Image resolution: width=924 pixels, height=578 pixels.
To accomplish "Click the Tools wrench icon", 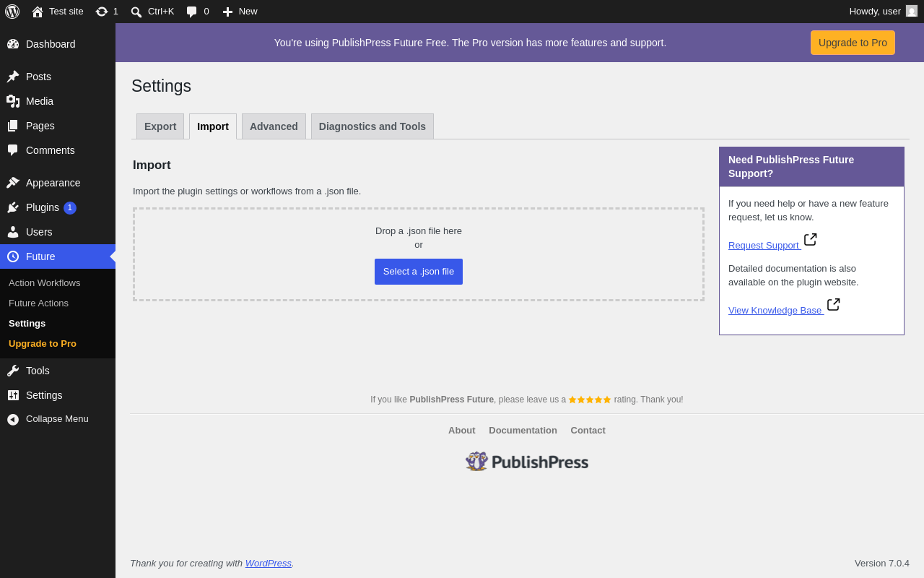I will pos(13,371).
